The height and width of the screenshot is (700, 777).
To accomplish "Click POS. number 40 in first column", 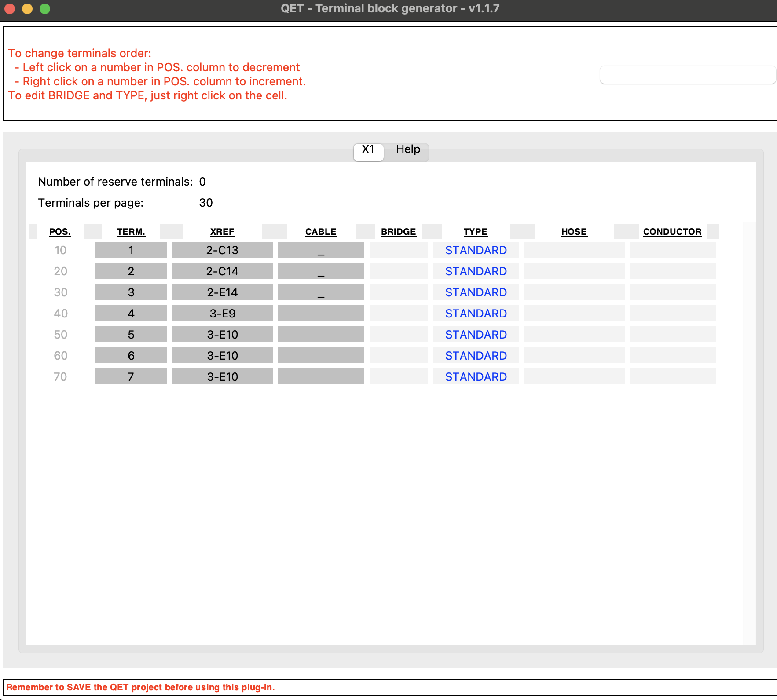I will point(60,314).
